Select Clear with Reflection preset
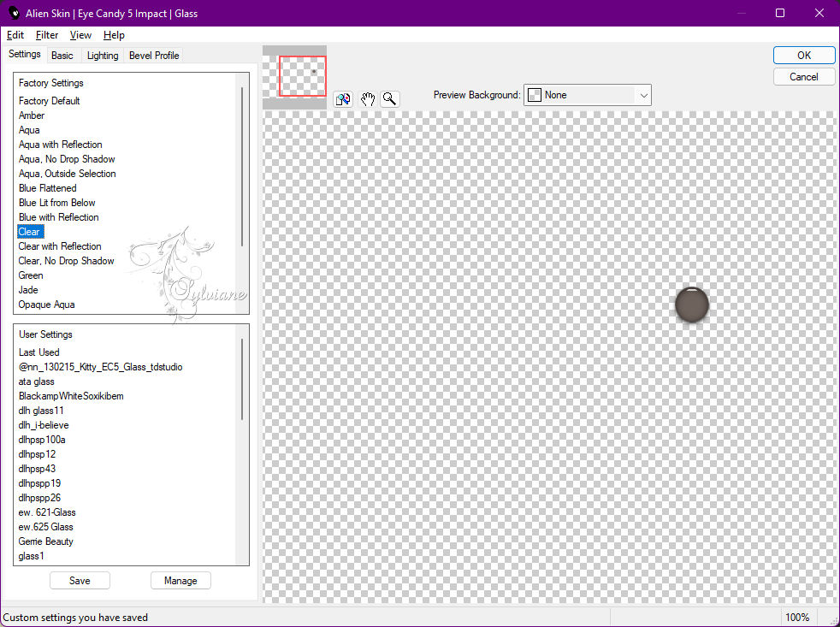This screenshot has width=840, height=627. point(60,246)
